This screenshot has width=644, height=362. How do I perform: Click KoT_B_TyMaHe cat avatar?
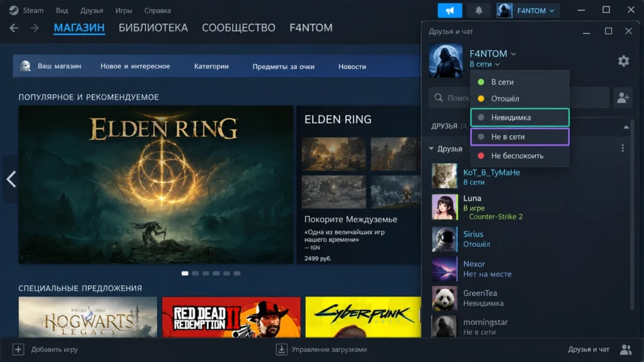445,176
